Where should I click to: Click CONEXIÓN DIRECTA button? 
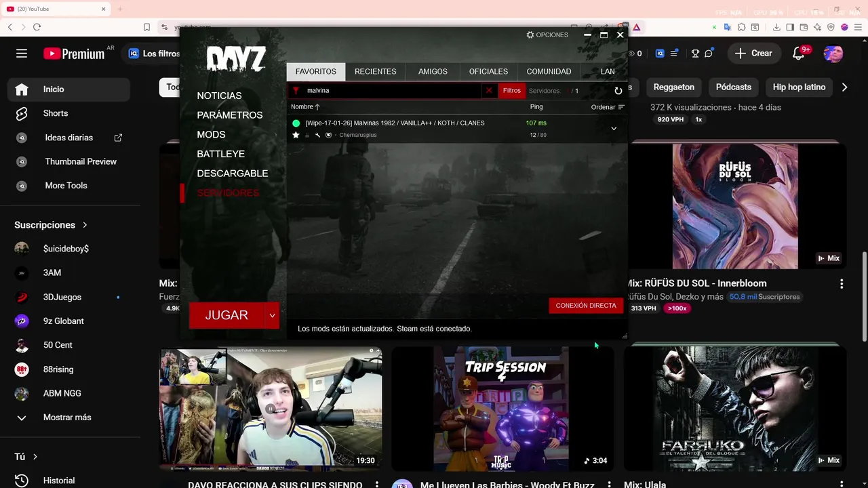(x=586, y=306)
